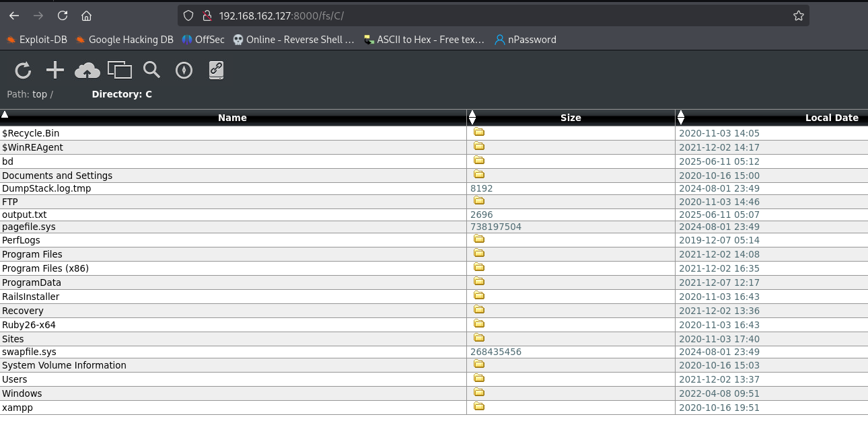Go home using the Firefox home icon
868x423 pixels.
pos(86,15)
